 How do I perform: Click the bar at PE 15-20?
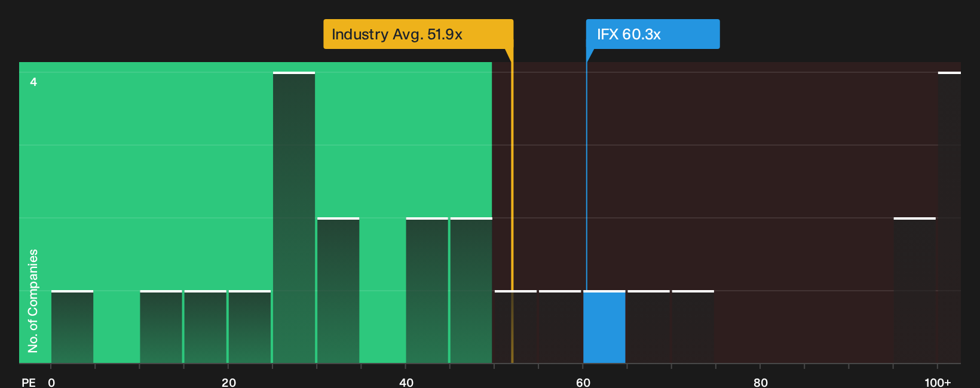[205, 327]
